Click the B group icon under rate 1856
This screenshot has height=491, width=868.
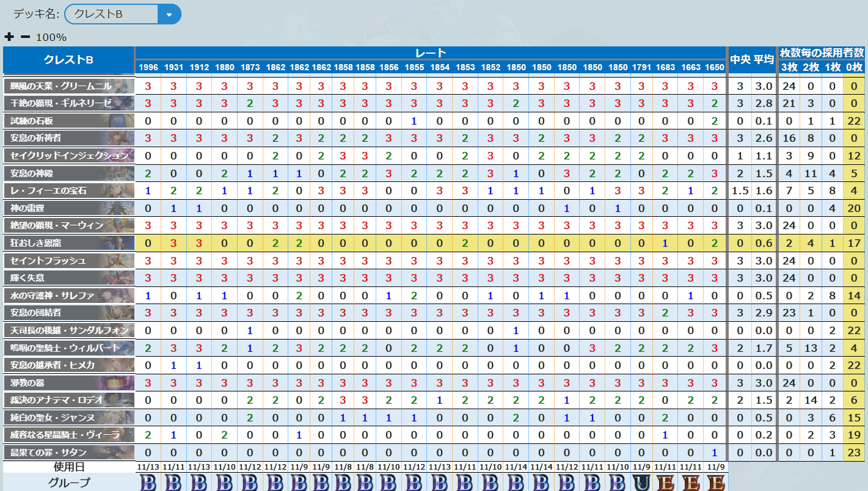click(x=388, y=482)
